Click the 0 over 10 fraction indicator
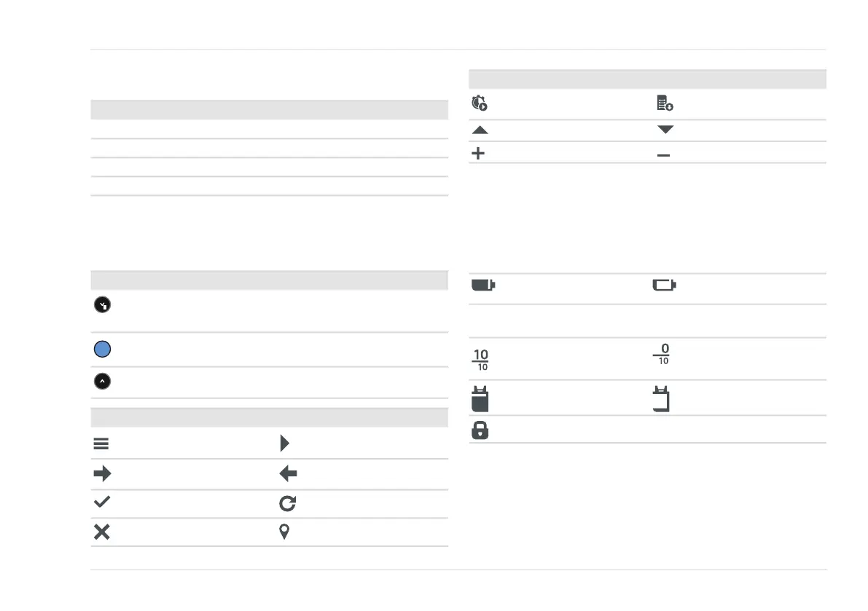This screenshot has width=868, height=611. pos(662,354)
